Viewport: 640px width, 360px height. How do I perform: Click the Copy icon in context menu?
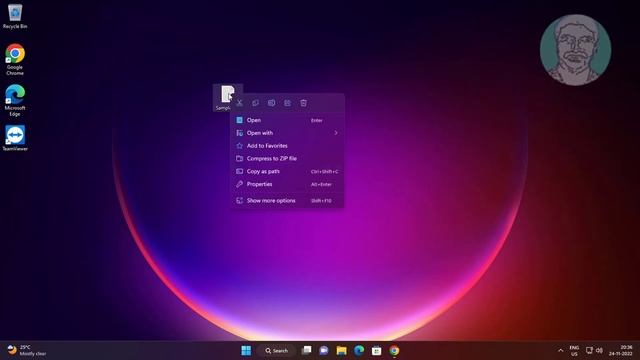click(256, 103)
